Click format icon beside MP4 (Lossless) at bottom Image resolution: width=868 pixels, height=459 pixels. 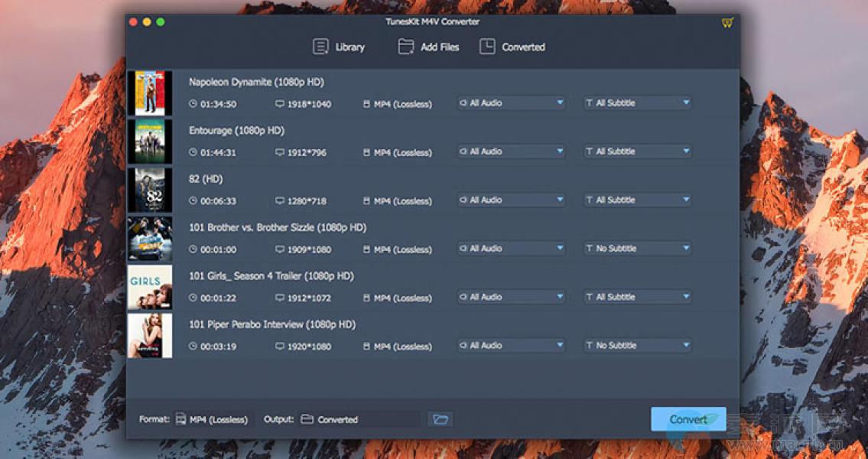coord(180,419)
